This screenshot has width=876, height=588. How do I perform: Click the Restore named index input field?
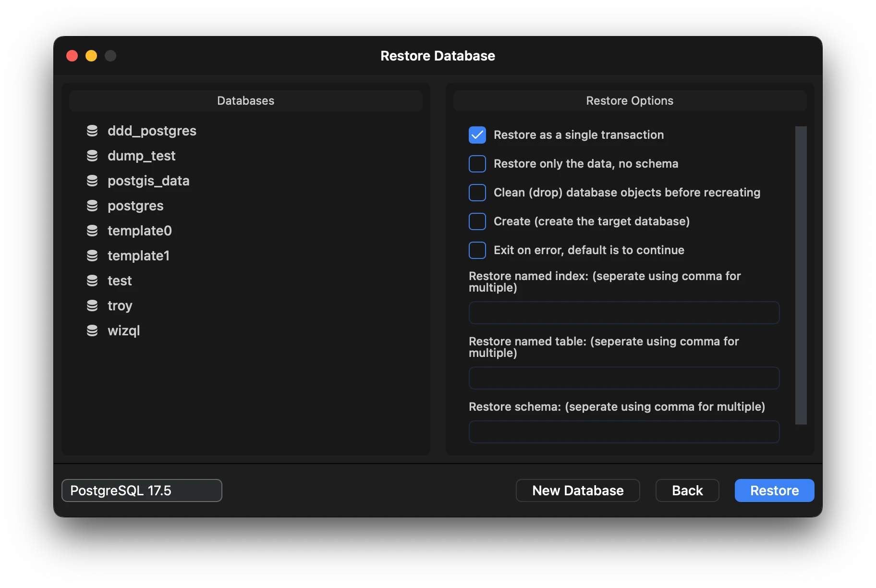point(623,313)
